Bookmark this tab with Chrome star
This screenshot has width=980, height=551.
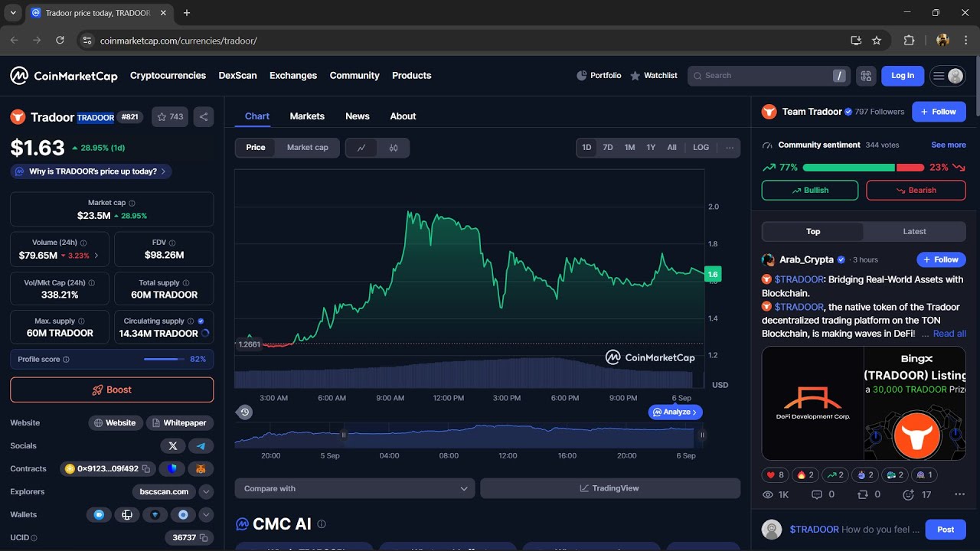click(877, 41)
